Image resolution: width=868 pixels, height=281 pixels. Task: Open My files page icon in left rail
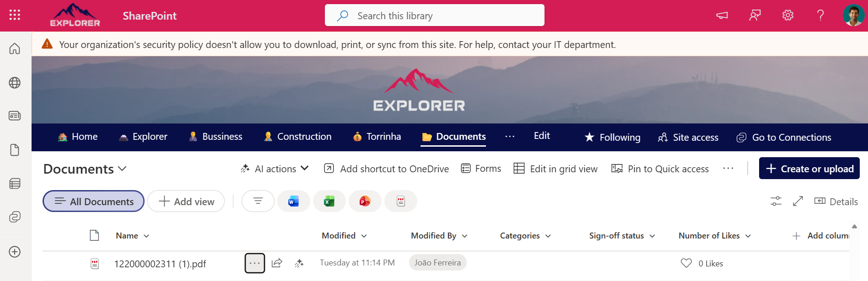[15, 150]
